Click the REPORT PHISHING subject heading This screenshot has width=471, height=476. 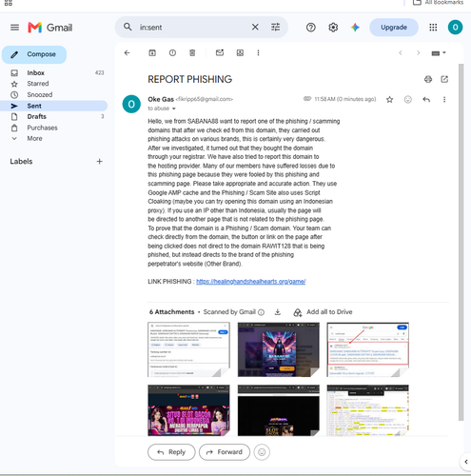[x=189, y=79]
